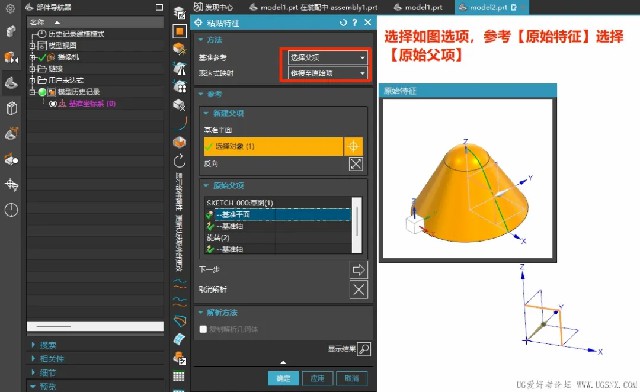Collapse the 新建父项 group

206,113
